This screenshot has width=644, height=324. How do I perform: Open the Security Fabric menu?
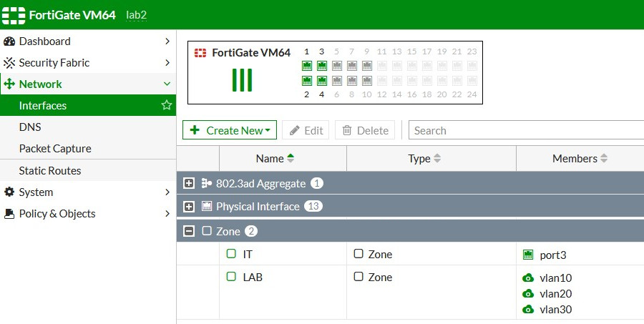click(88, 62)
